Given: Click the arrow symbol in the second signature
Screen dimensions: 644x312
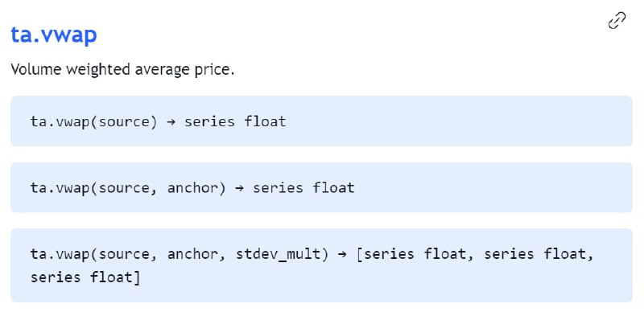Looking at the screenshot, I should 239,188.
